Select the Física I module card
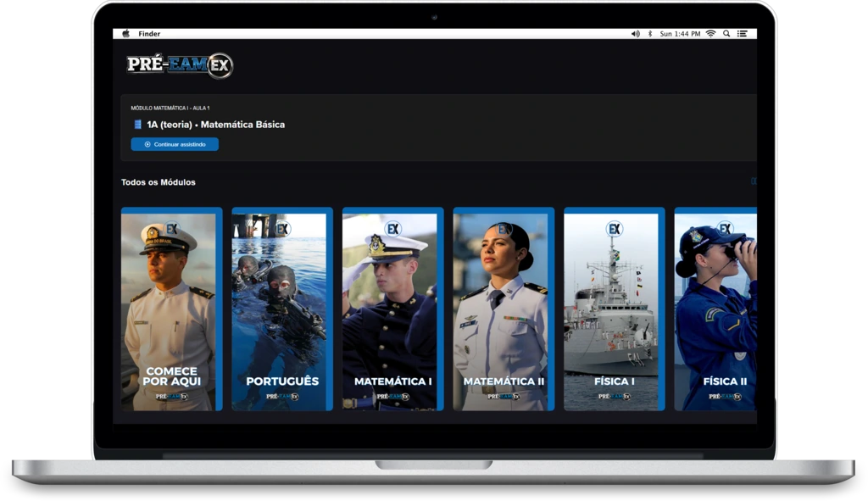This screenshot has height=501, width=868. coord(614,309)
